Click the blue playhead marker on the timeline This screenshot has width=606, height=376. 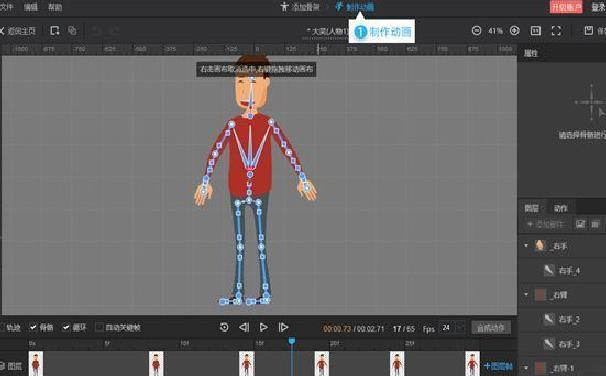[292, 340]
